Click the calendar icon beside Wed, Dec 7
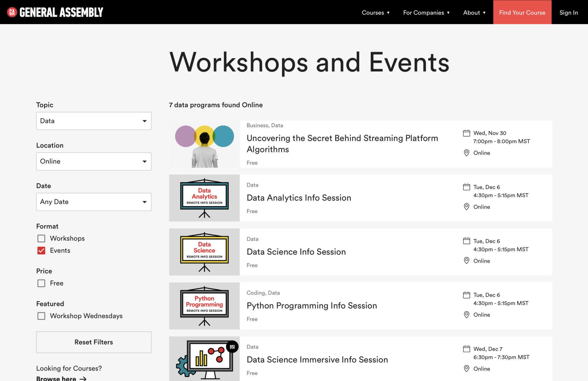 click(467, 349)
